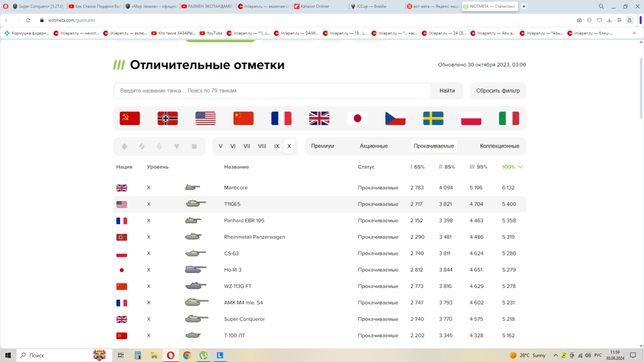The image size is (644, 362).
Task: Search tabs with magnifier icon
Action: (601, 6)
